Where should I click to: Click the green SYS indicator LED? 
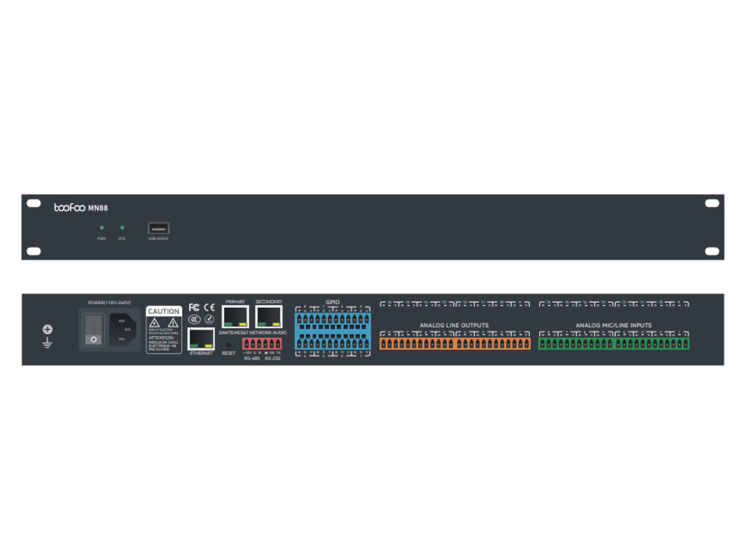click(x=122, y=228)
